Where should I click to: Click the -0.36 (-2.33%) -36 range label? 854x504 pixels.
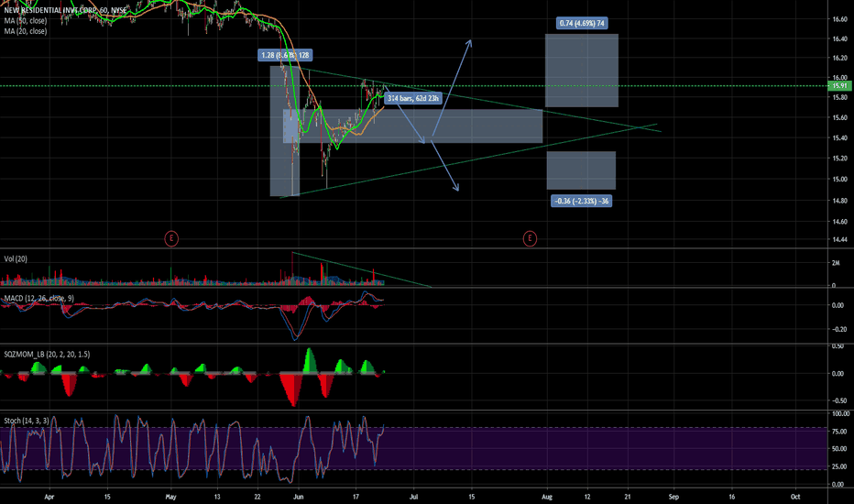point(581,201)
